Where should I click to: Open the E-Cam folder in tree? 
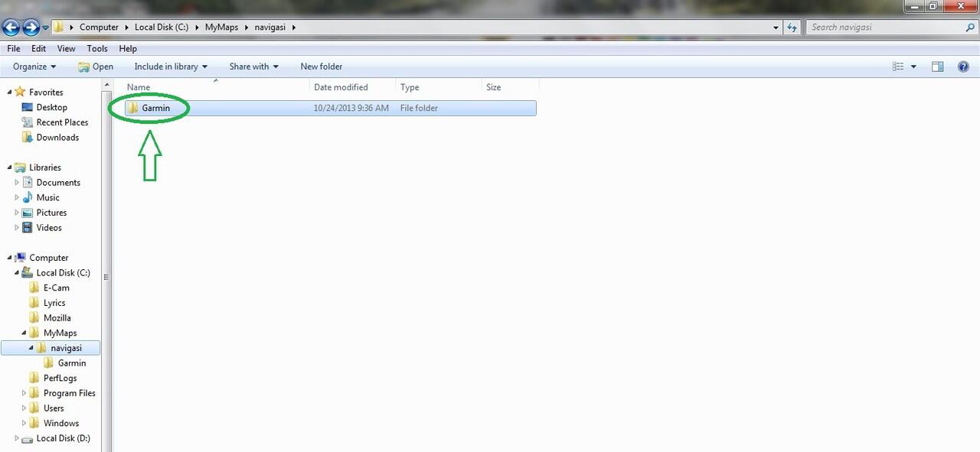[57, 288]
